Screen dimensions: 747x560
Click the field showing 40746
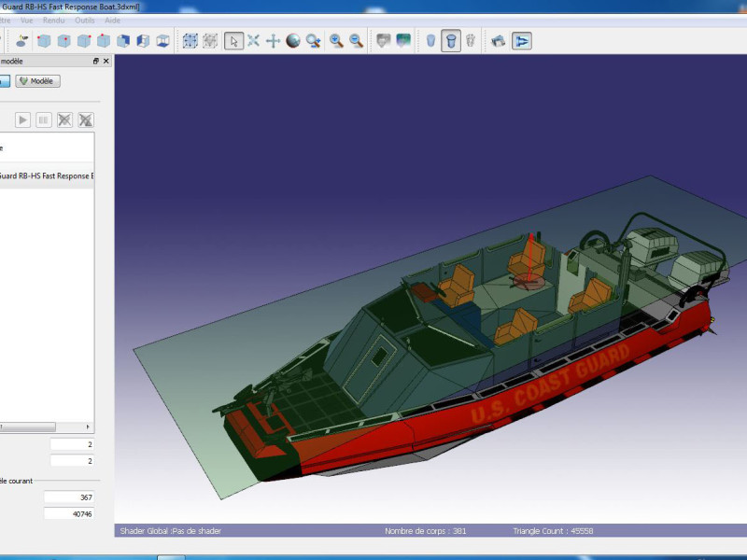pos(69,514)
